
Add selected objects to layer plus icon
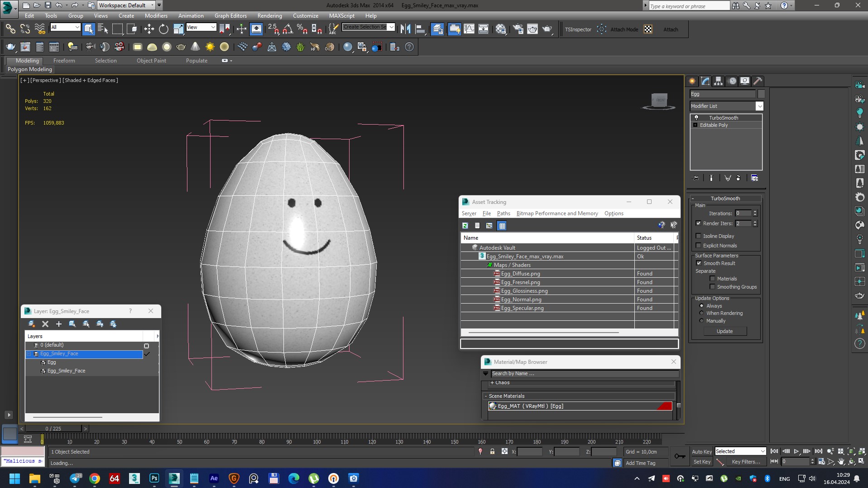click(59, 324)
